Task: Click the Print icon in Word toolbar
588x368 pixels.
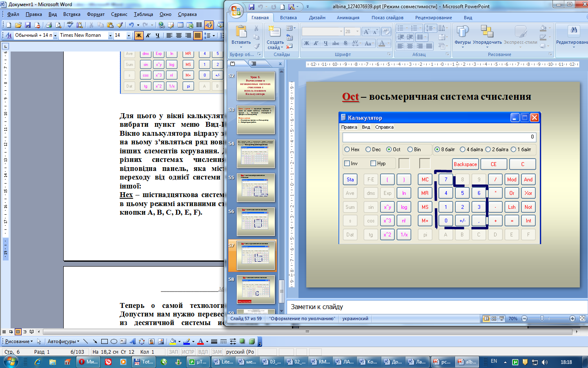Action: tap(49, 25)
